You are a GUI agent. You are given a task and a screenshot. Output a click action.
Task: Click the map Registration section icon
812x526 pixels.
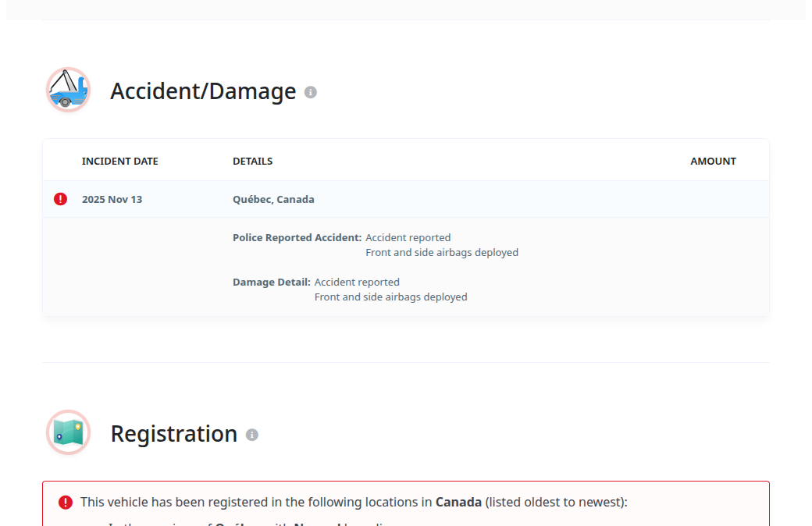(x=69, y=432)
